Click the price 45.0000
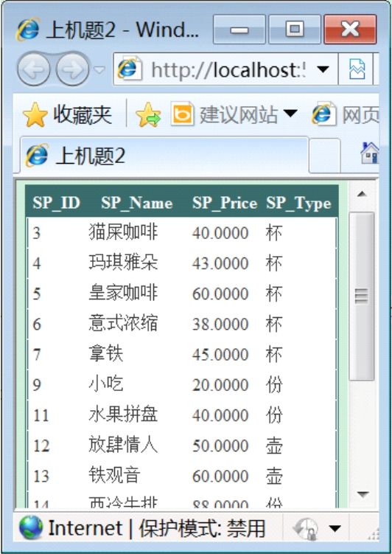The image size is (392, 554). (x=220, y=355)
